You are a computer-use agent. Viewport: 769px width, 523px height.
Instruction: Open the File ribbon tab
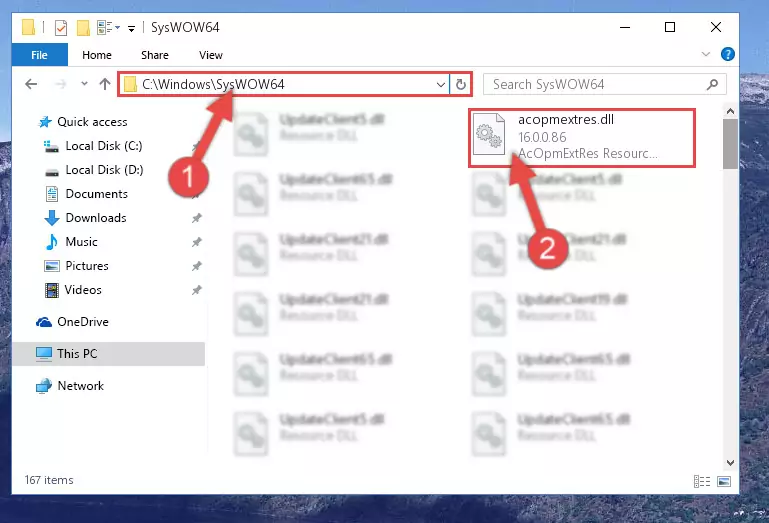(39, 55)
